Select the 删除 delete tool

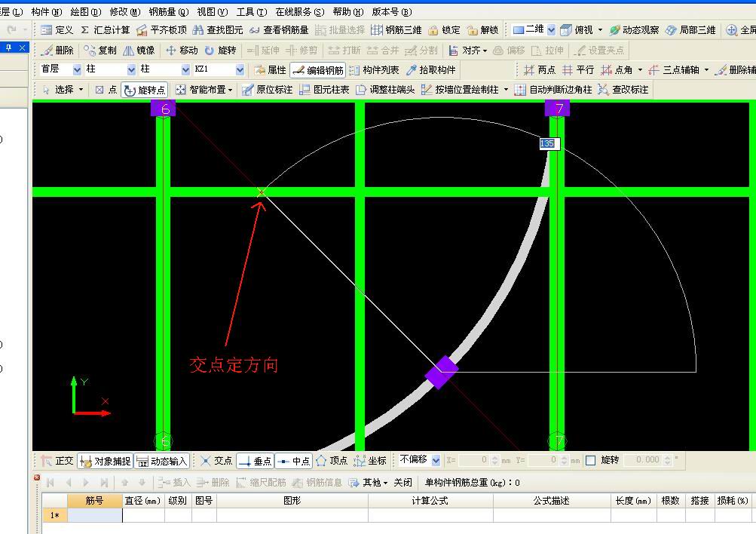point(57,51)
